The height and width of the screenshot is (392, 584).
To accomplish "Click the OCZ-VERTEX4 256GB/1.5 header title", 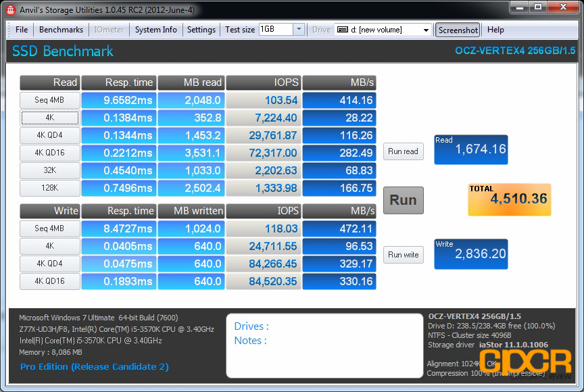I will coord(515,51).
